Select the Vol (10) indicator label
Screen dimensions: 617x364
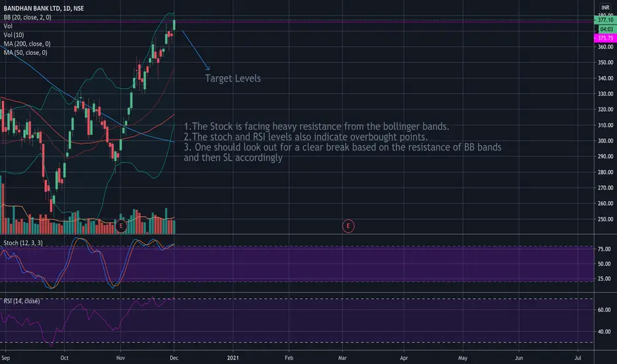pos(14,35)
